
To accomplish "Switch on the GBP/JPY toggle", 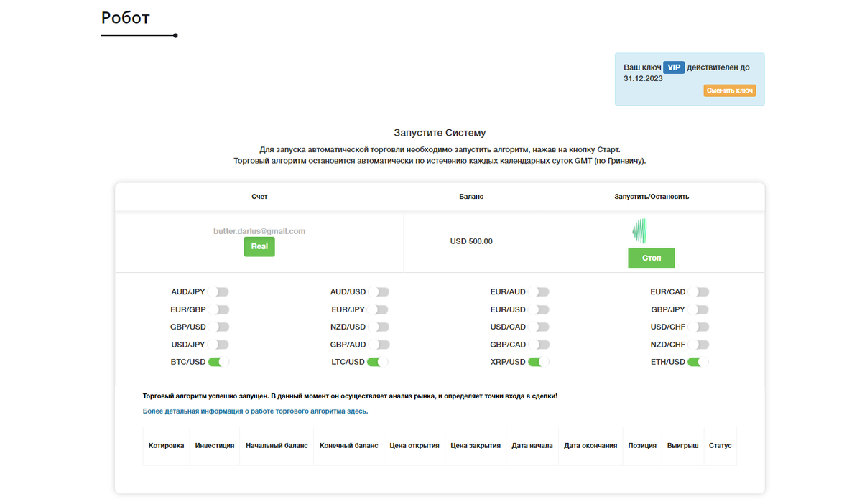I will click(698, 309).
